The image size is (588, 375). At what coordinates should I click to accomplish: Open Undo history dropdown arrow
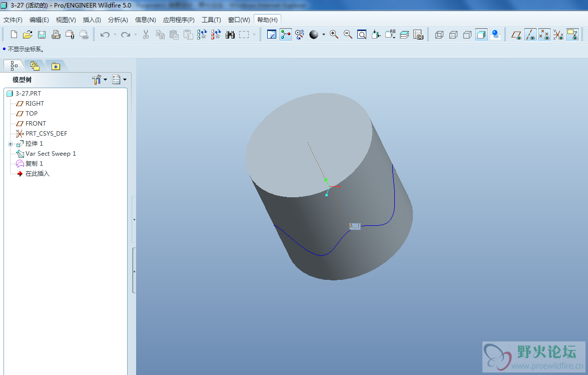[x=115, y=35]
